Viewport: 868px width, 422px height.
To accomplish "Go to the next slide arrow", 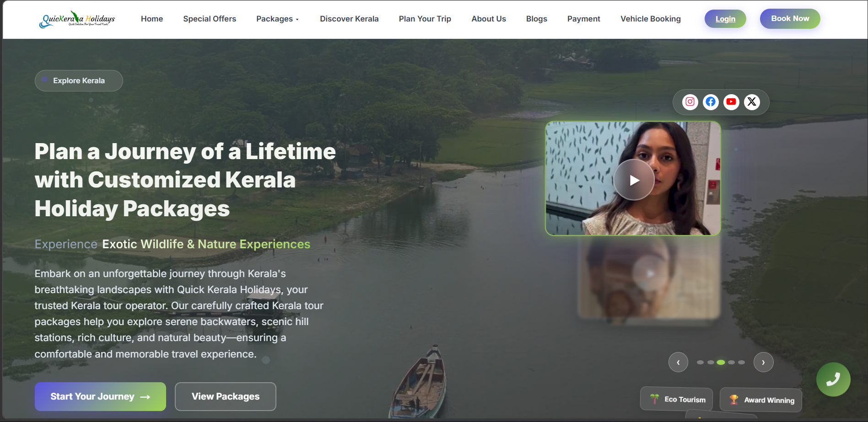I will click(763, 362).
